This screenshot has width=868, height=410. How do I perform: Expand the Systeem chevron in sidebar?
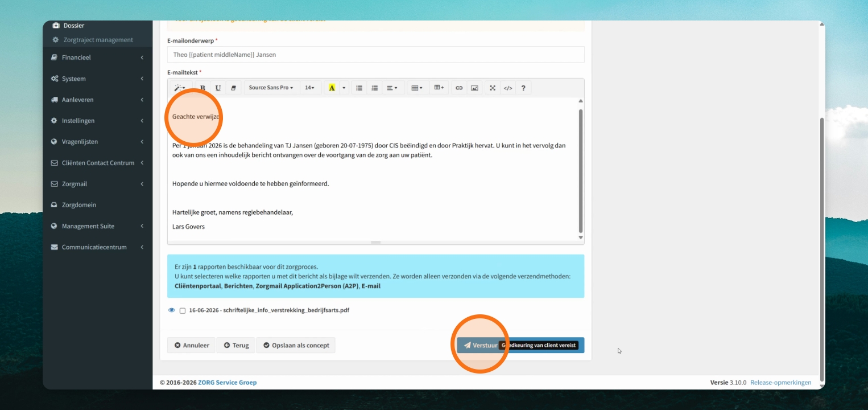pos(142,79)
